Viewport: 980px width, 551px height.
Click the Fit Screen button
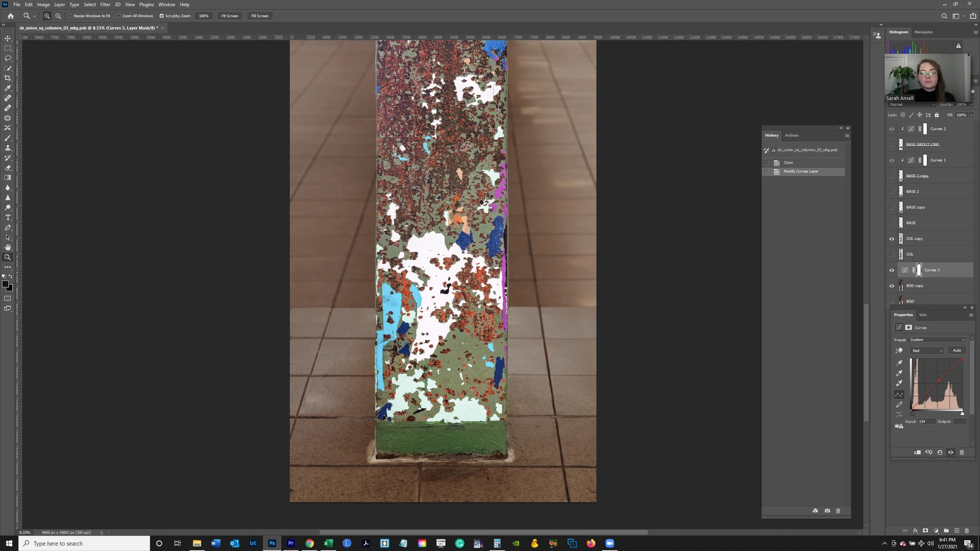tap(230, 16)
